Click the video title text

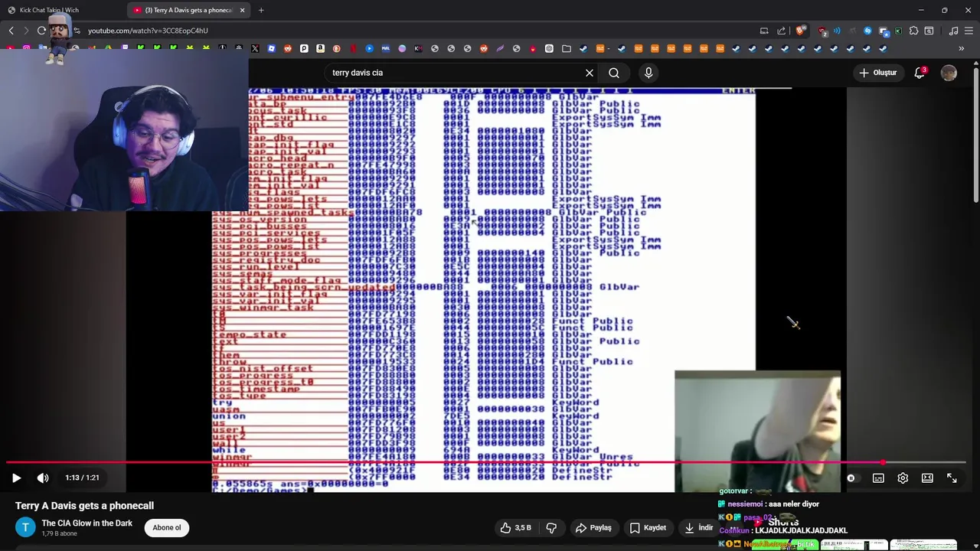(84, 506)
